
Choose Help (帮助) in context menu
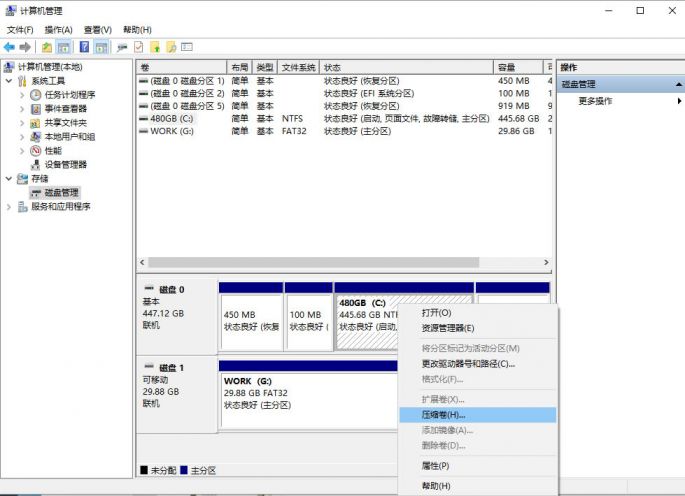tap(478, 486)
